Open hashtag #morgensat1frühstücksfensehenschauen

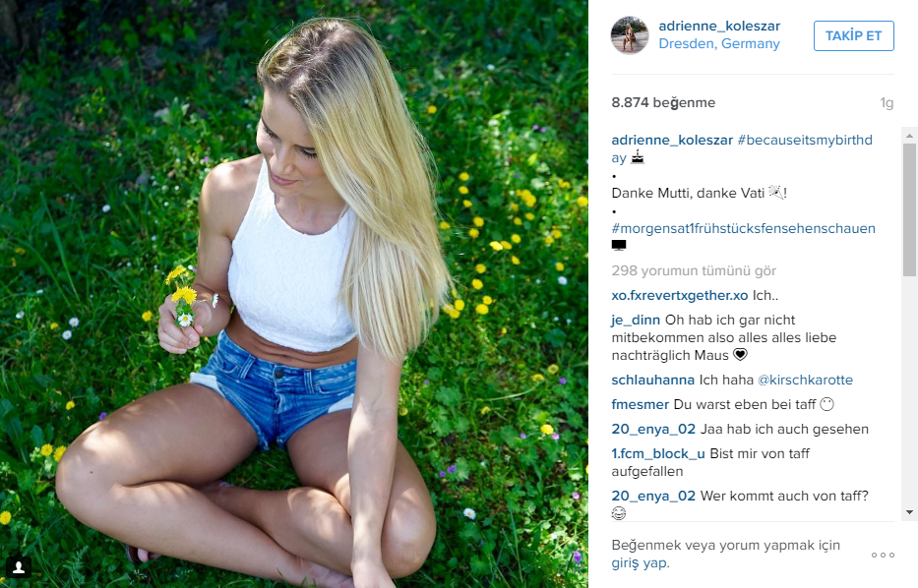point(743,228)
